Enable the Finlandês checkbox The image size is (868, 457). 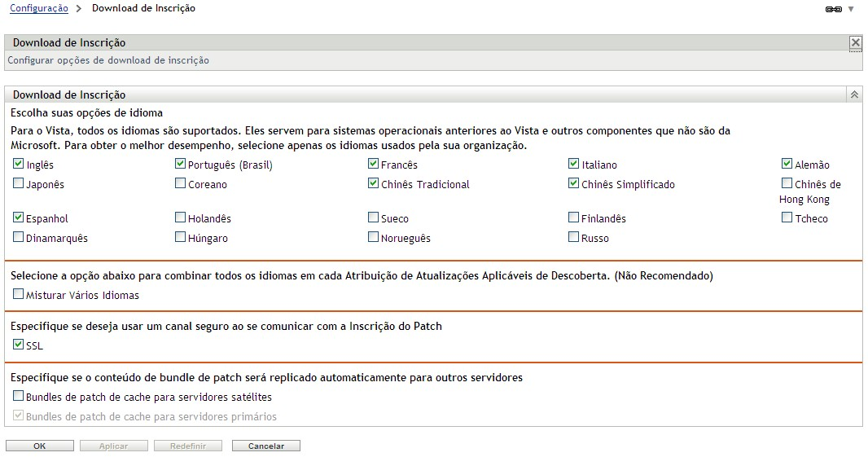(573, 218)
